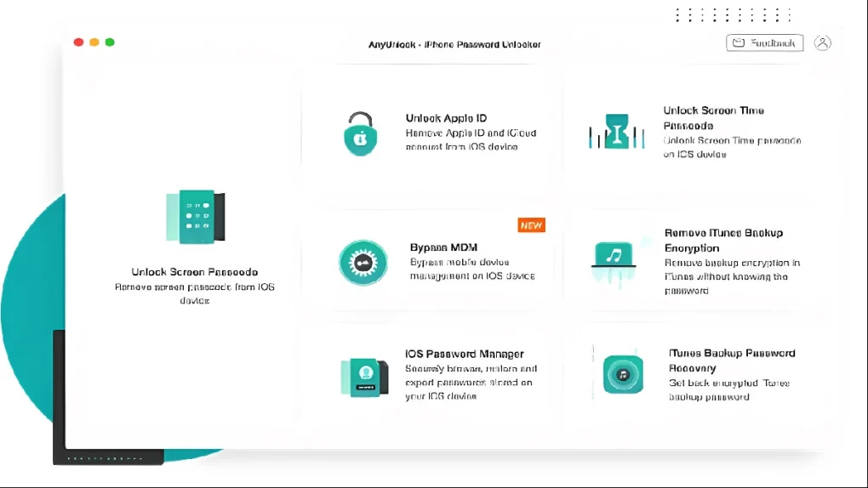This screenshot has width=868, height=488.
Task: Choose iOS Password Manager heading
Action: point(464,354)
